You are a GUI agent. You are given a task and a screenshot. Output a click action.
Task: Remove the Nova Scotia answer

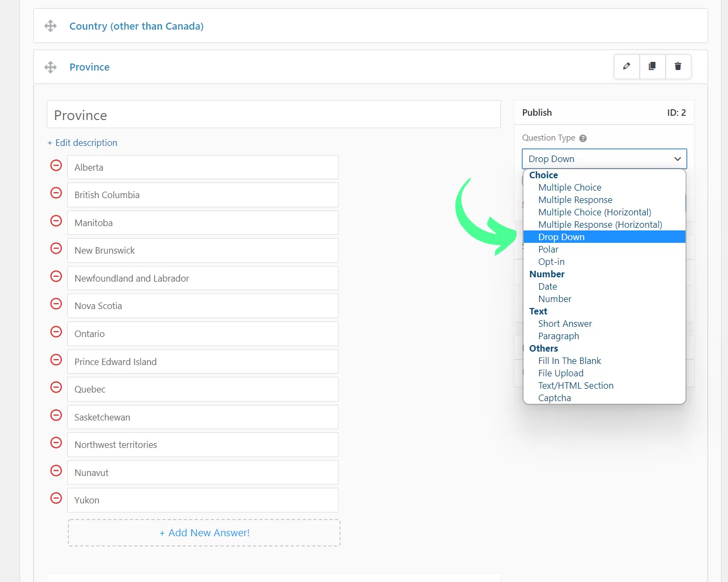coord(56,304)
